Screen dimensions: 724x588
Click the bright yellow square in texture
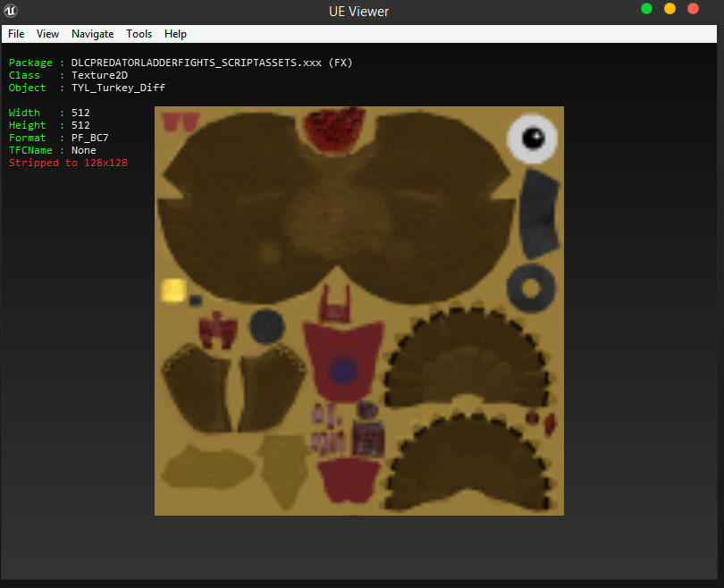(x=173, y=290)
